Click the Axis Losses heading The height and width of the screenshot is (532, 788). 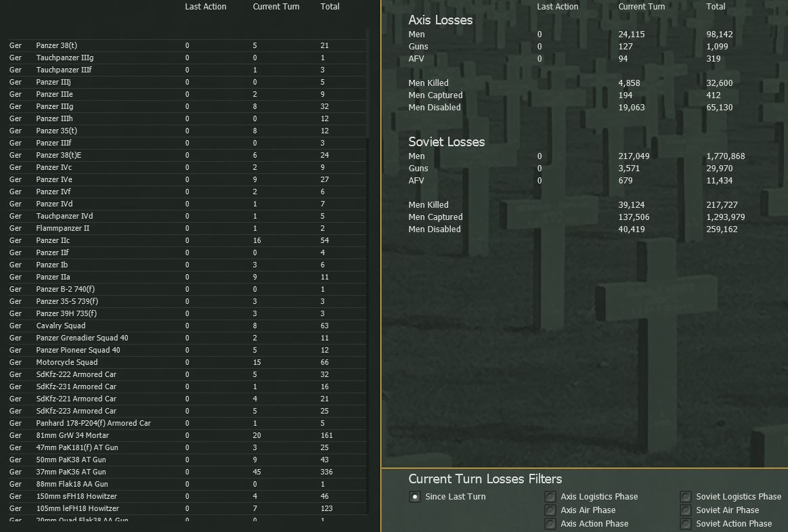[440, 20]
